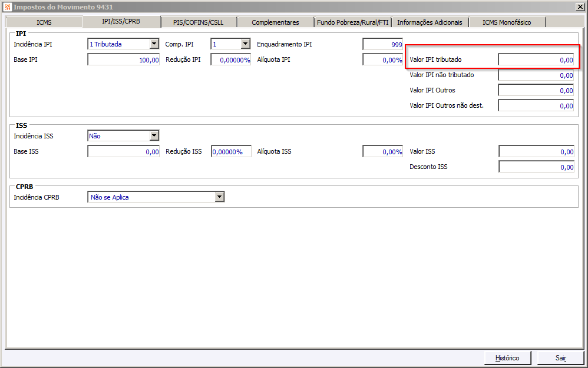This screenshot has height=368, width=588.
Task: Click the Base IPI field
Action: click(123, 59)
